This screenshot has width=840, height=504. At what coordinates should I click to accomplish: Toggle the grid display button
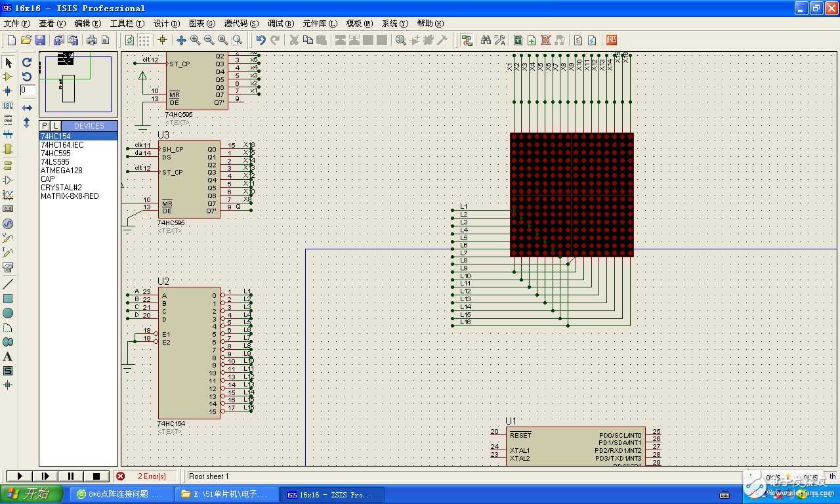tap(144, 40)
